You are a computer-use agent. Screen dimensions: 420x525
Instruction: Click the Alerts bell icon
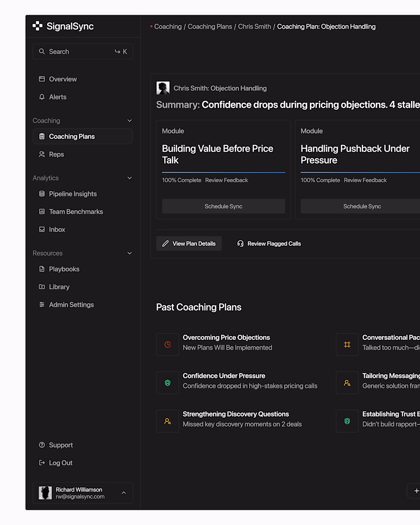point(42,97)
